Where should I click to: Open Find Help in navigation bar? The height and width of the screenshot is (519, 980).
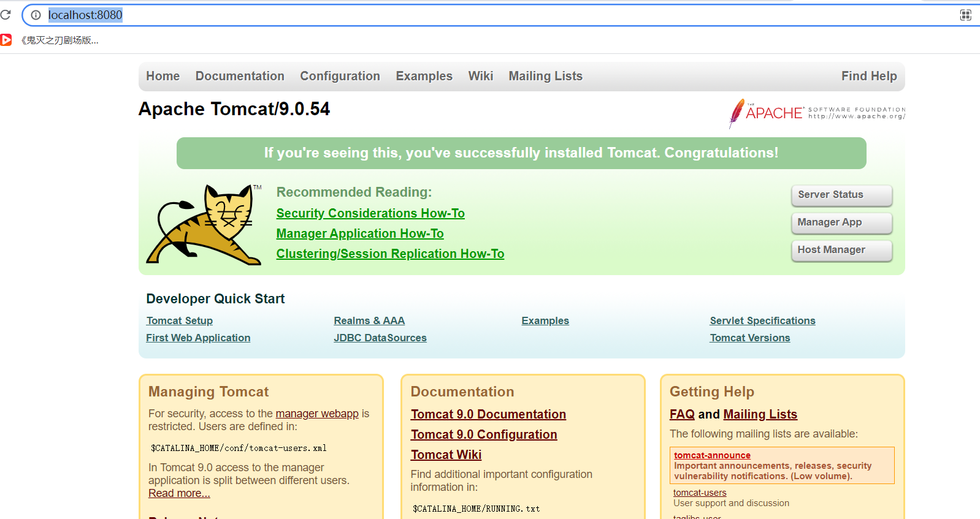pos(869,76)
